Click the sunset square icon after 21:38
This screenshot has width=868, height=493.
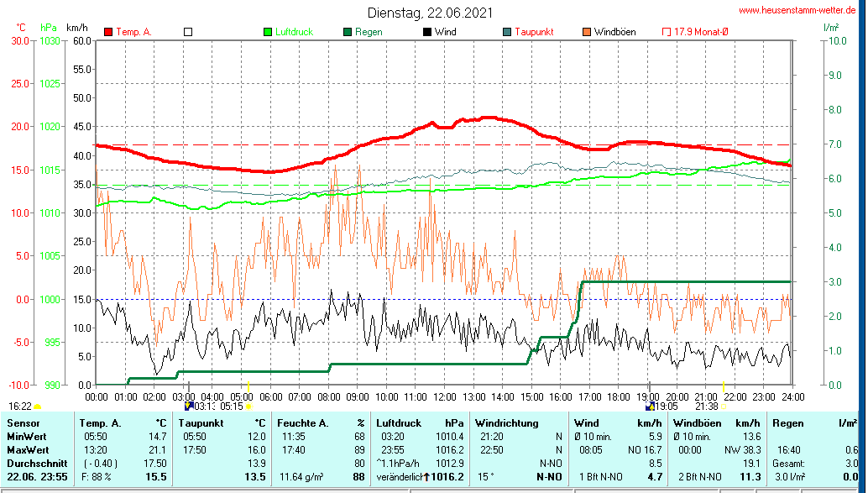[x=724, y=406]
